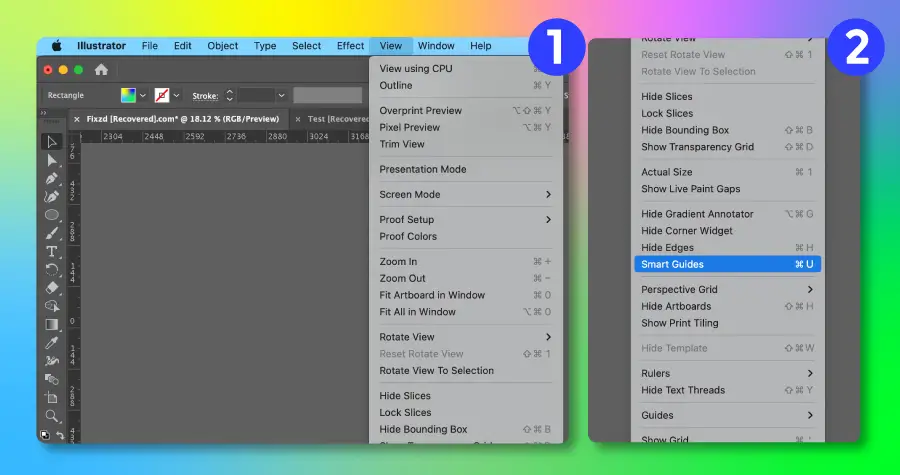Screen dimensions: 900x475
Task: Open the Window menu
Action: [x=436, y=46]
